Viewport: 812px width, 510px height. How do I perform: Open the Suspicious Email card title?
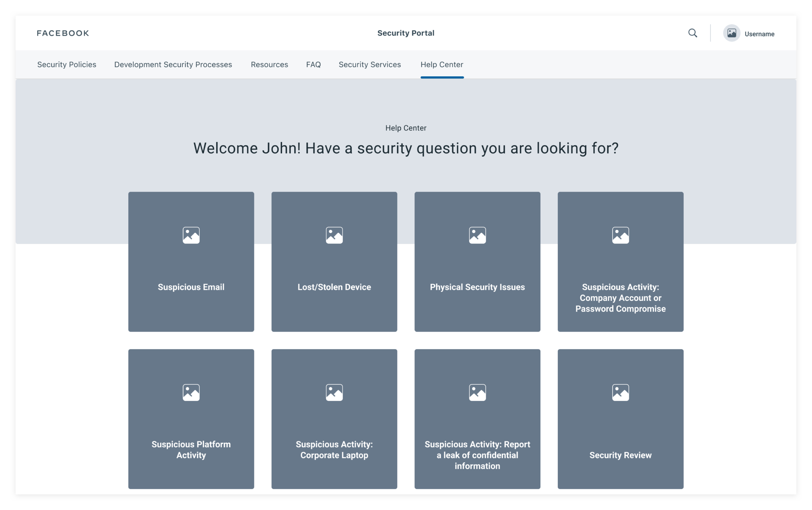tap(191, 287)
